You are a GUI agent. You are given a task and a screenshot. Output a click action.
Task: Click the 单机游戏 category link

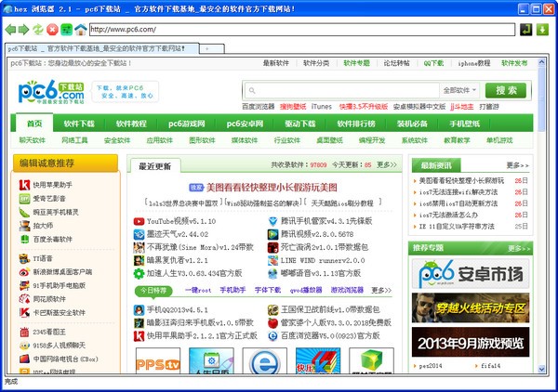pos(499,140)
